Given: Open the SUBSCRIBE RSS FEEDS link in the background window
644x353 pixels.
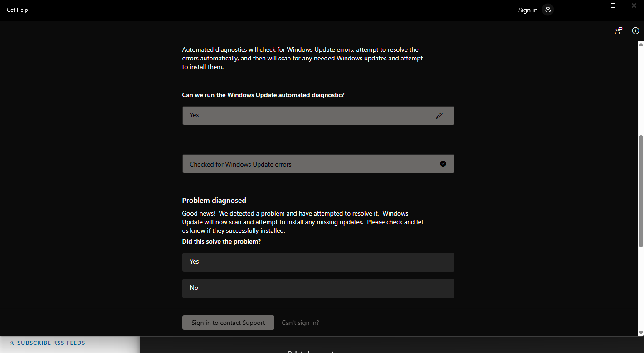Looking at the screenshot, I should (x=51, y=343).
